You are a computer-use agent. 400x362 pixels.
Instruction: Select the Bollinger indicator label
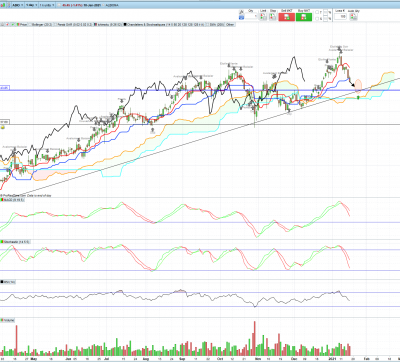[41, 24]
